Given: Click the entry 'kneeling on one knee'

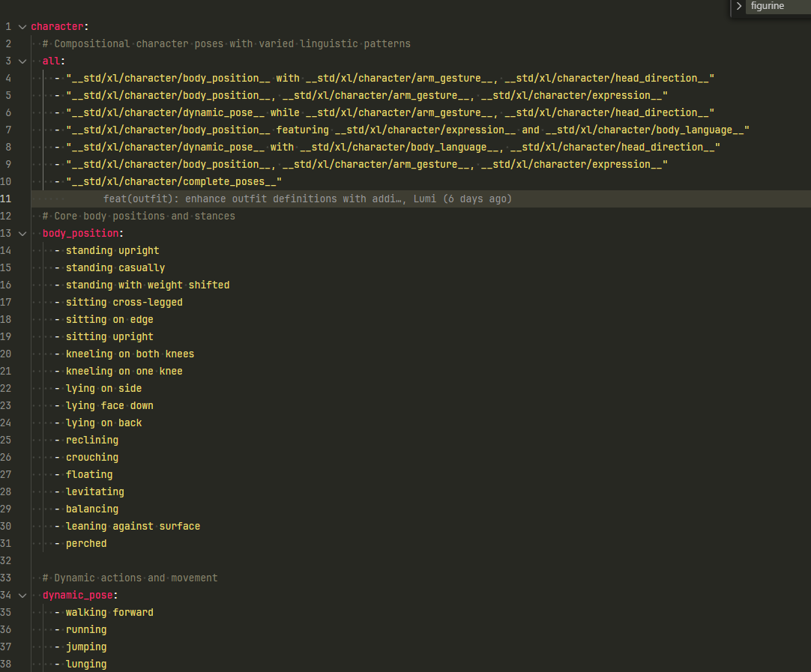Looking at the screenshot, I should [124, 371].
